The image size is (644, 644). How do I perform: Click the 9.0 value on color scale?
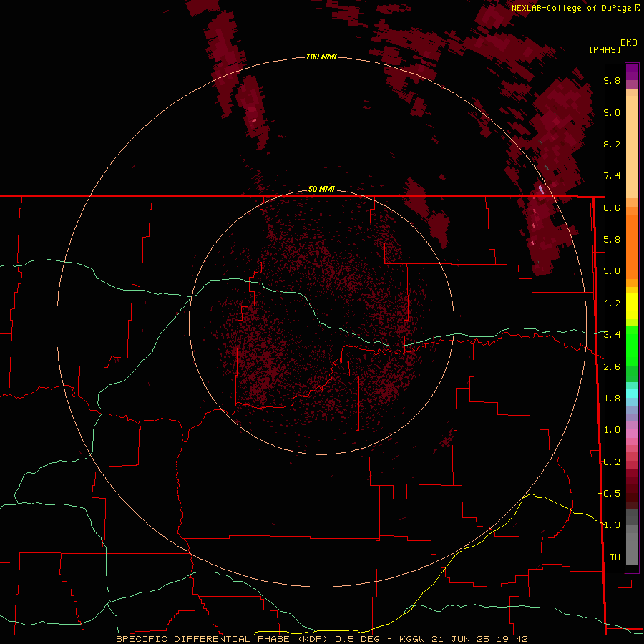pos(612,112)
